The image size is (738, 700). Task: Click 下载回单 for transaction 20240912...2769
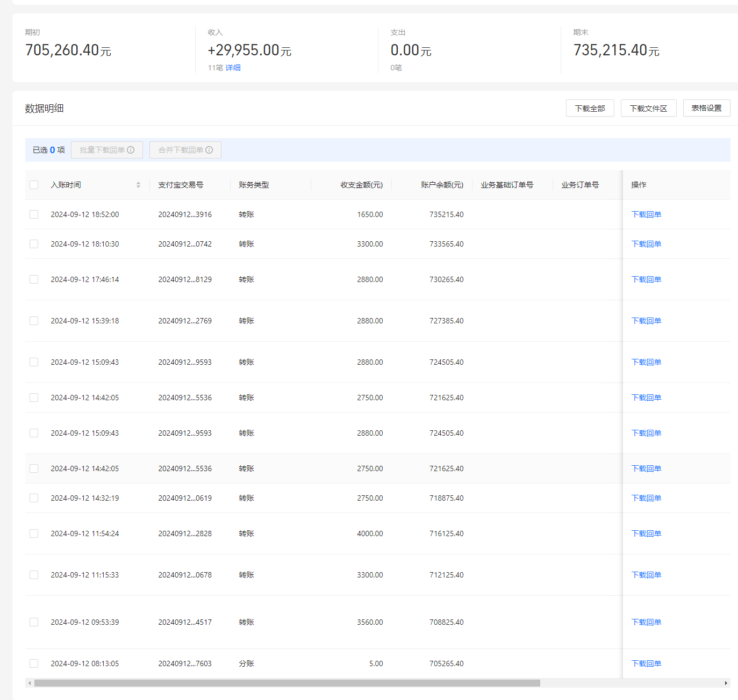(646, 321)
